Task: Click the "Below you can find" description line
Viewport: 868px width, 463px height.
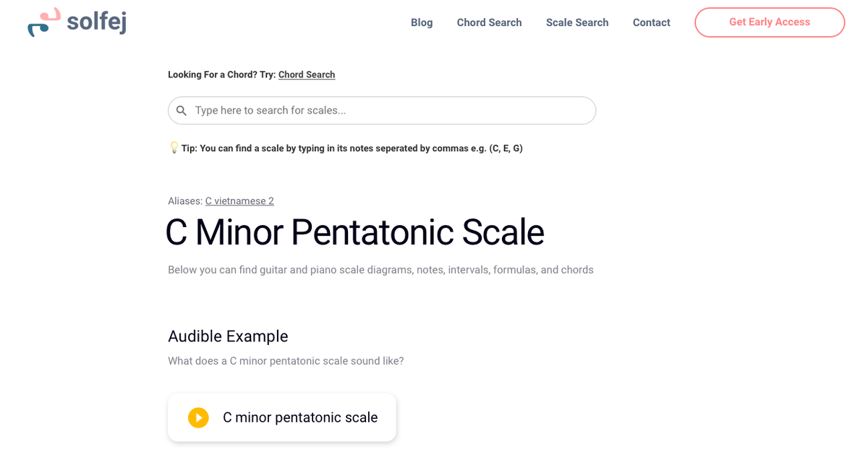Action: click(x=380, y=270)
